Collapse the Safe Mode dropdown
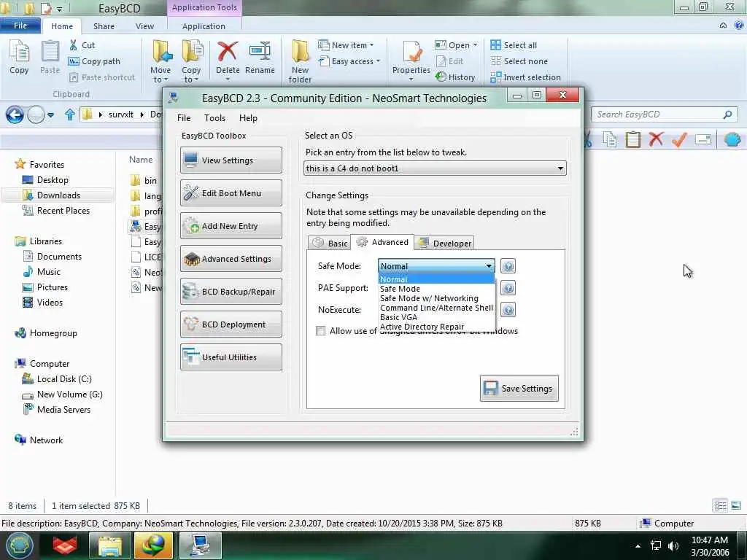747x560 pixels. click(489, 266)
